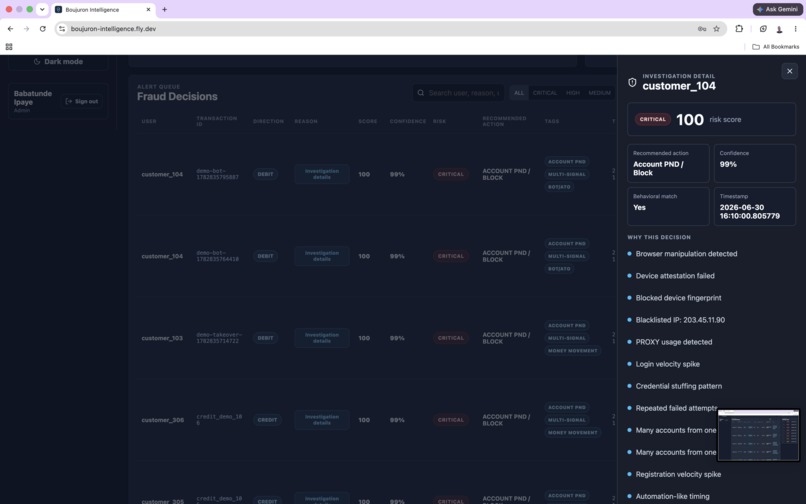Click the browser forward arrow
The height and width of the screenshot is (504, 806).
click(x=26, y=29)
